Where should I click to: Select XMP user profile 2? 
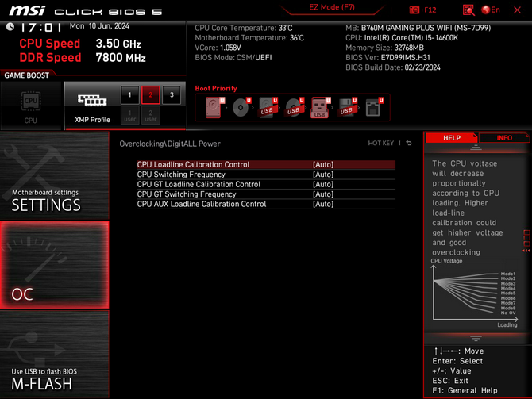151,115
